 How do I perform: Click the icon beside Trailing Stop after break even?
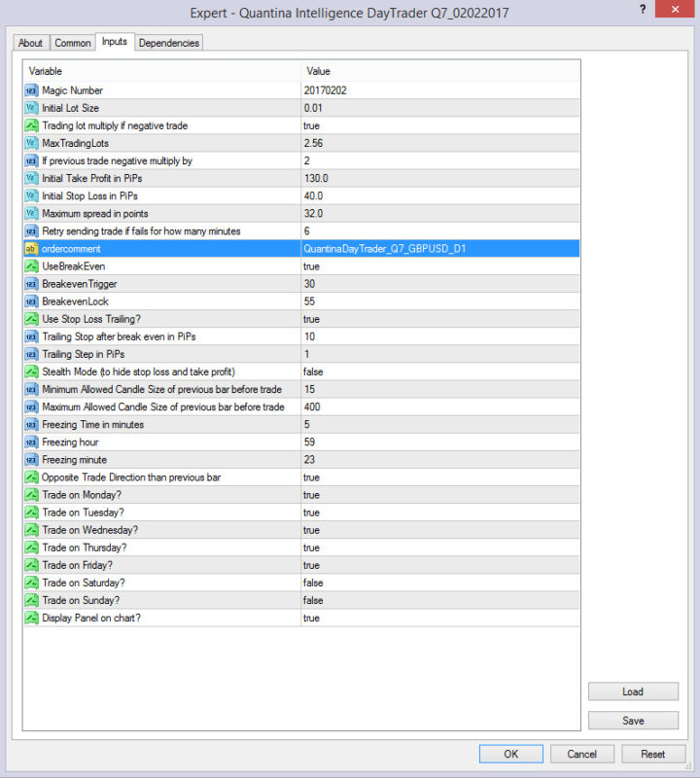pos(31,336)
